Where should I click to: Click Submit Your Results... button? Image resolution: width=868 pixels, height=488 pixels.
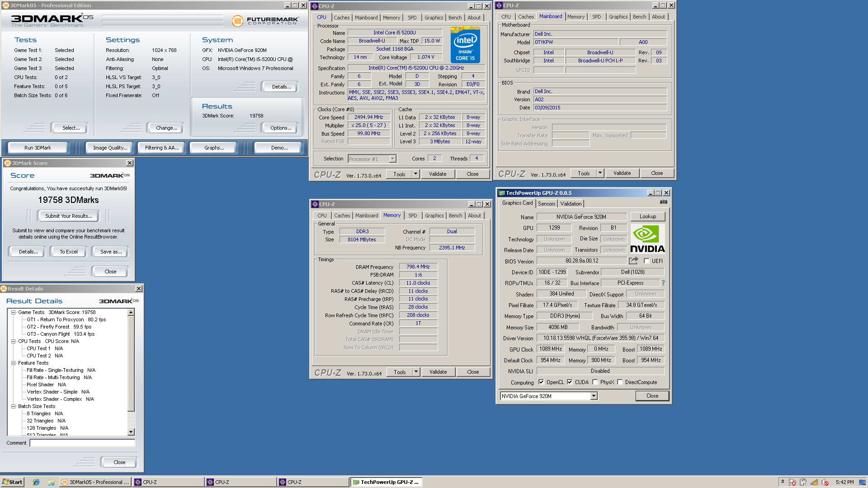click(x=69, y=216)
